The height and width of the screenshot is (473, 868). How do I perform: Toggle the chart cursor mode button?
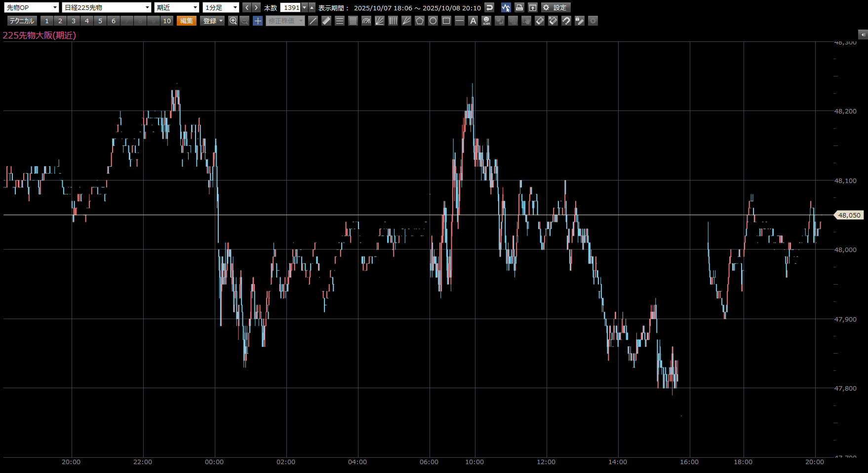pyautogui.click(x=506, y=7)
